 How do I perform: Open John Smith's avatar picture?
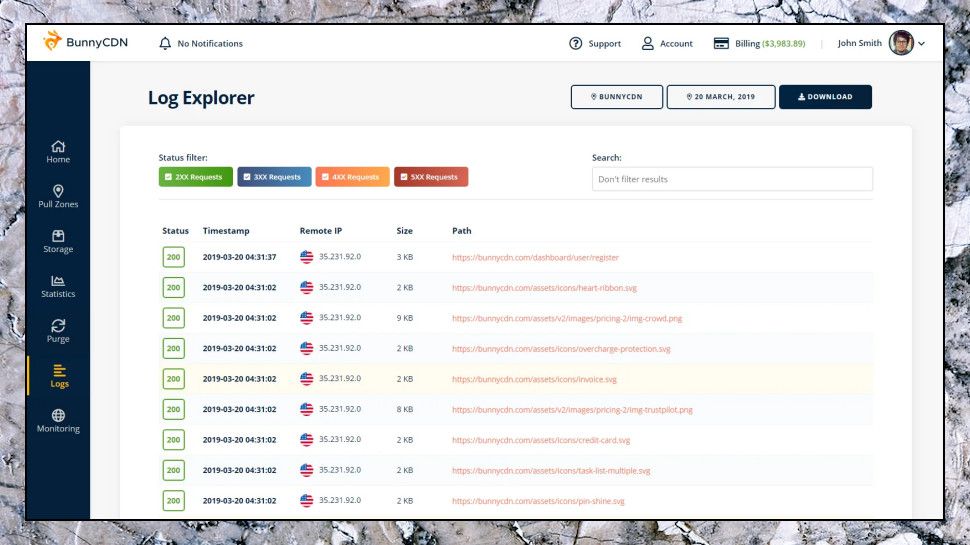coord(901,43)
